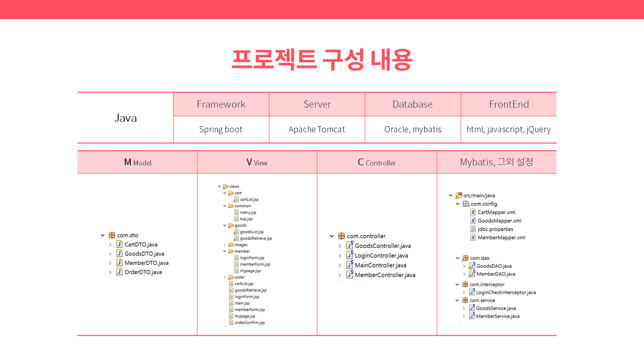Click the views folder icon

click(225, 187)
